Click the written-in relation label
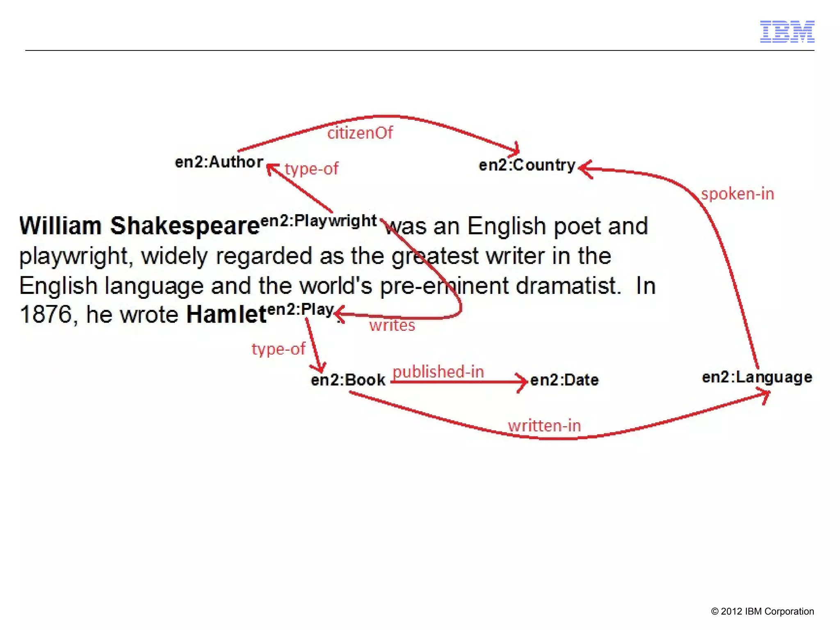840x630 pixels. point(544,426)
